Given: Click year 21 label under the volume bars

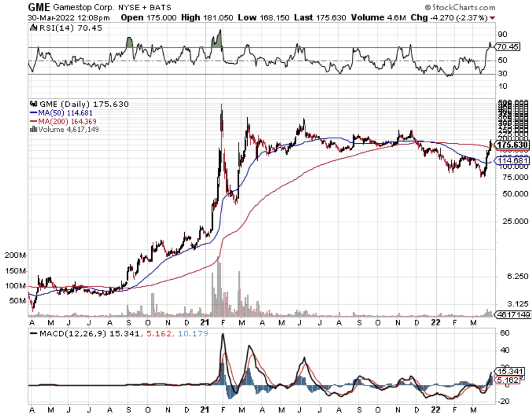Looking at the screenshot, I should point(205,322).
